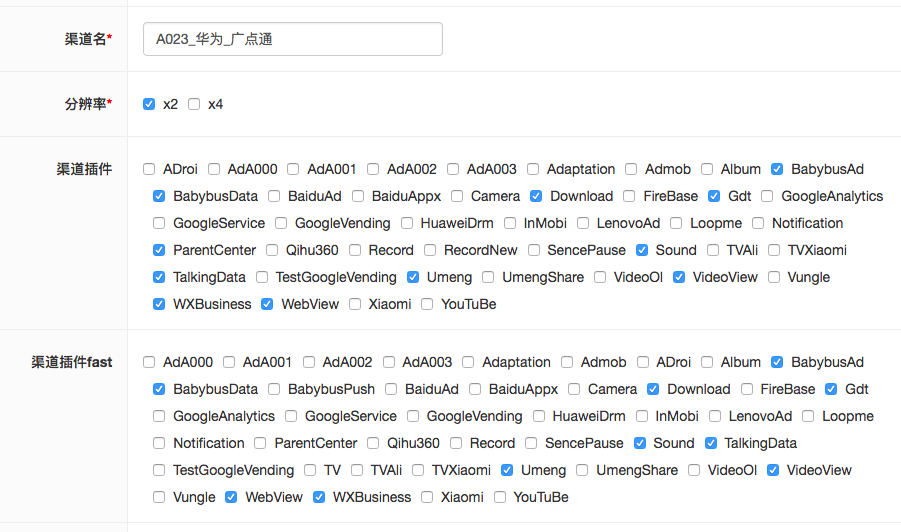Uncheck BabybusAd in the non-fast 渠道插件 group

click(777, 169)
